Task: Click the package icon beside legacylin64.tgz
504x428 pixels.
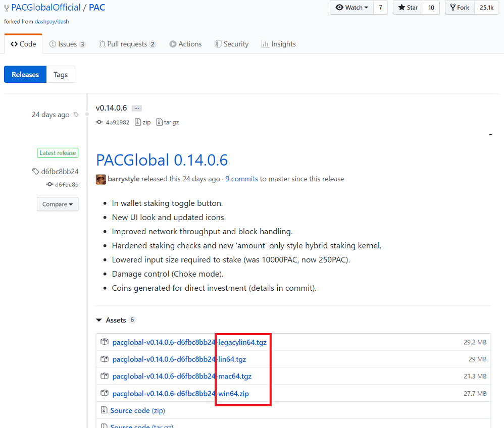Action: 105,342
